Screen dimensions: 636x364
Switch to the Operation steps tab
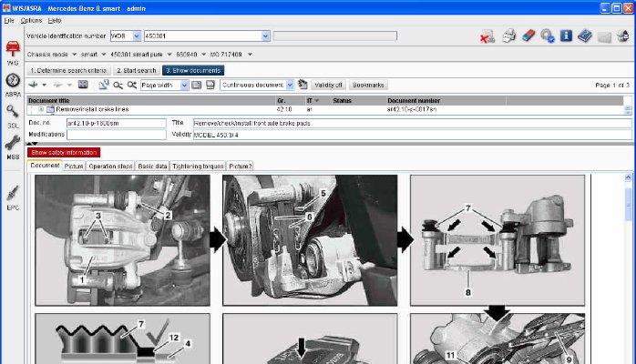[x=110, y=166]
